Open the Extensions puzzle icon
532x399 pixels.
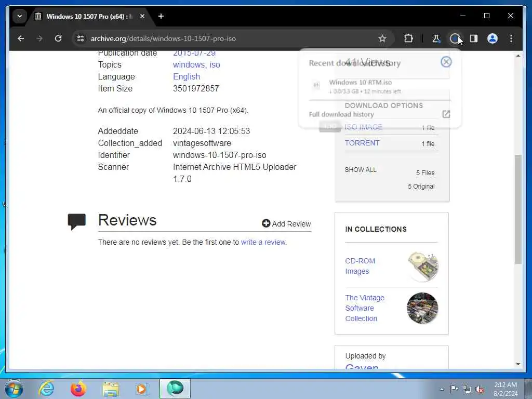[409, 38]
